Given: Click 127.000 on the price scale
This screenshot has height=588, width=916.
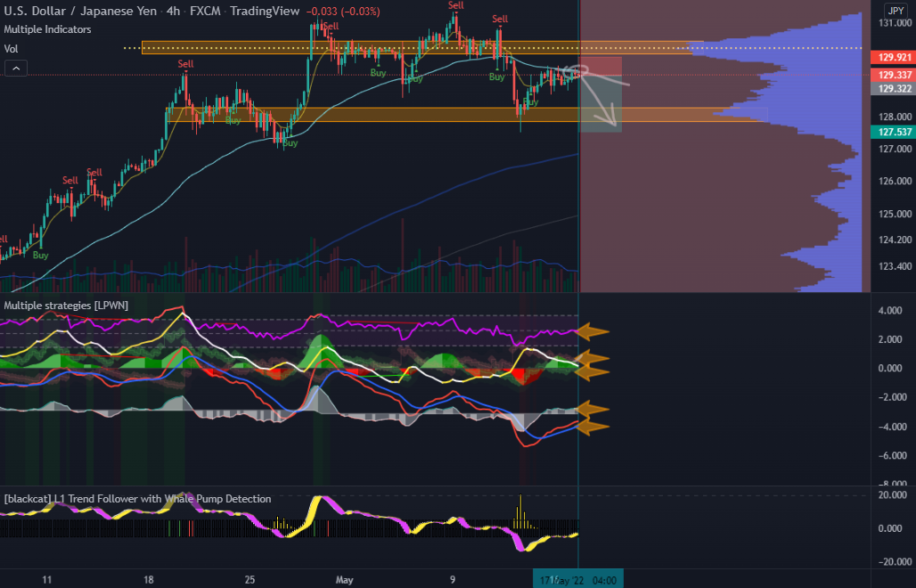Looking at the screenshot, I should [895, 149].
